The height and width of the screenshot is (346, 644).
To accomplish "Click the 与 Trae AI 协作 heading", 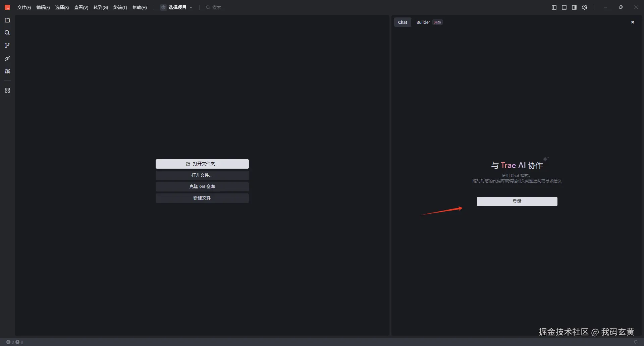I will click(x=517, y=165).
